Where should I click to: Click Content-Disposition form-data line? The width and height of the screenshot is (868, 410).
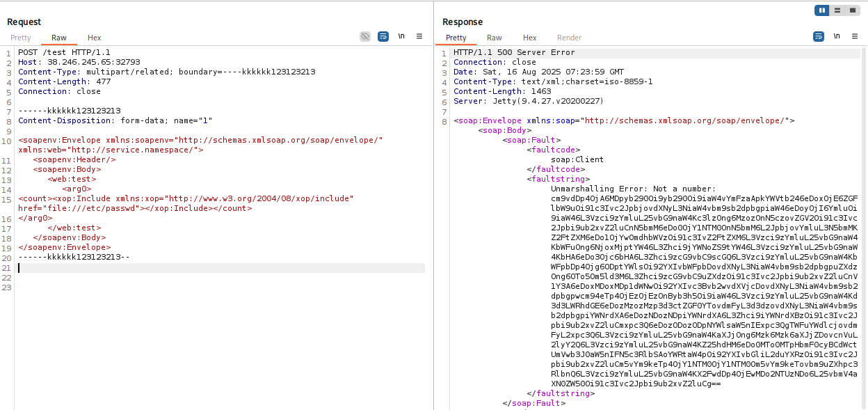coord(115,120)
